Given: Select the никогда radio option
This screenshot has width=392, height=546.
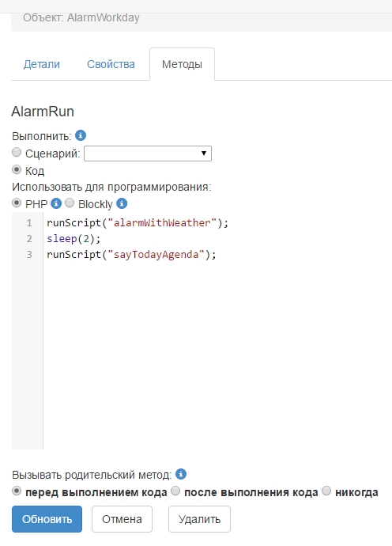Looking at the screenshot, I should pos(326,491).
